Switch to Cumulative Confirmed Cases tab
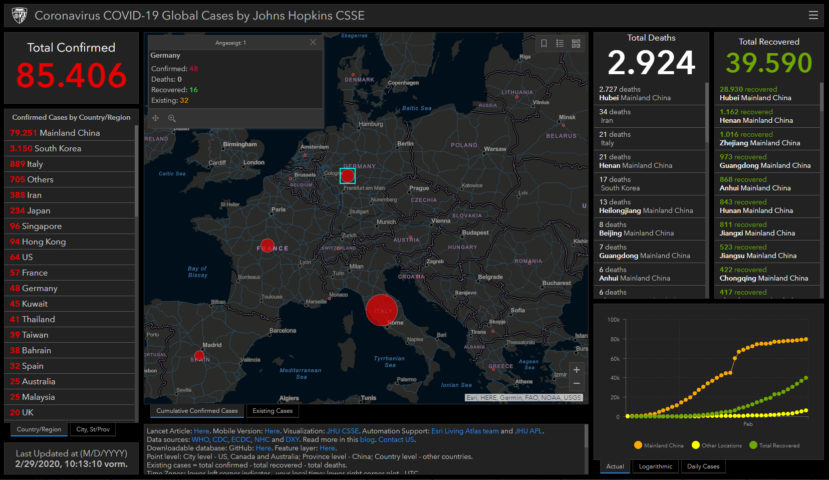Viewport: 829px width, 480px height. [x=197, y=411]
